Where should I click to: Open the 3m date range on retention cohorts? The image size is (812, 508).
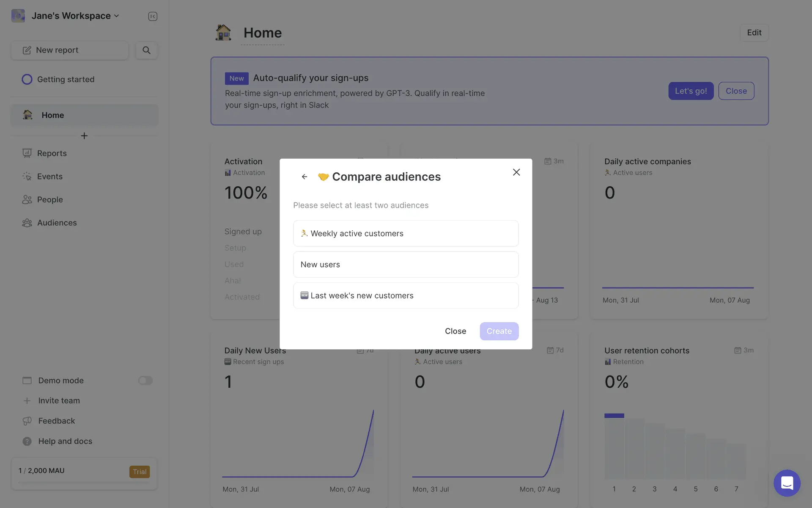click(x=744, y=350)
